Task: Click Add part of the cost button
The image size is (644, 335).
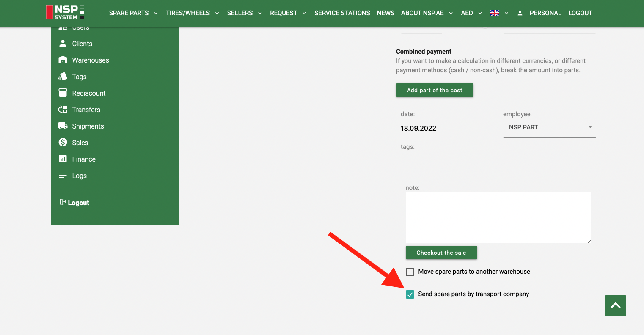Action: pos(435,90)
